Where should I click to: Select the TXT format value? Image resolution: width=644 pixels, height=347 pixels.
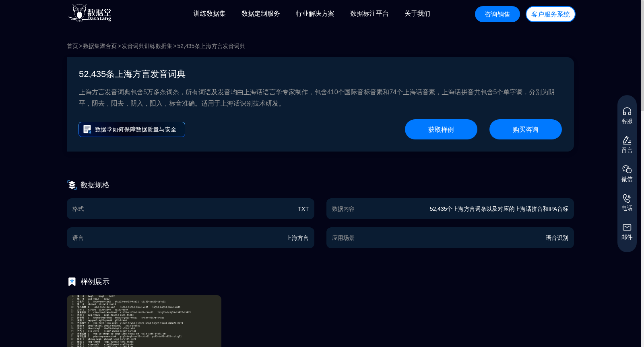(303, 209)
